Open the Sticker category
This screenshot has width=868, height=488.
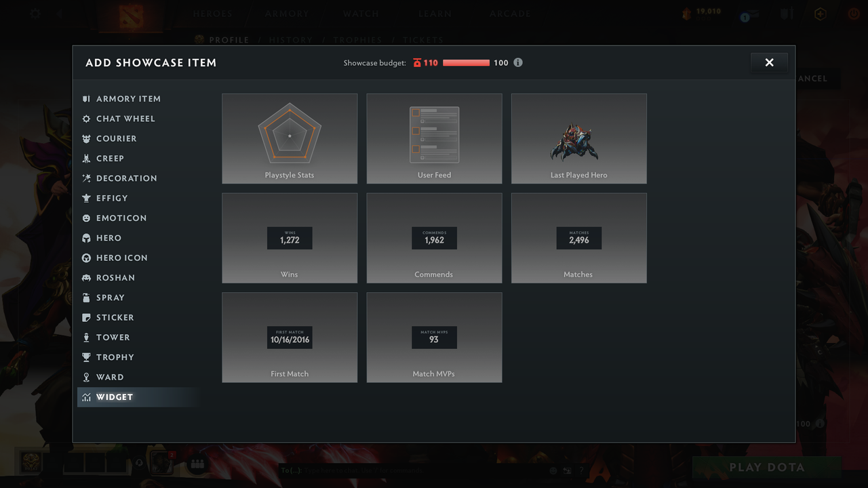(113, 317)
